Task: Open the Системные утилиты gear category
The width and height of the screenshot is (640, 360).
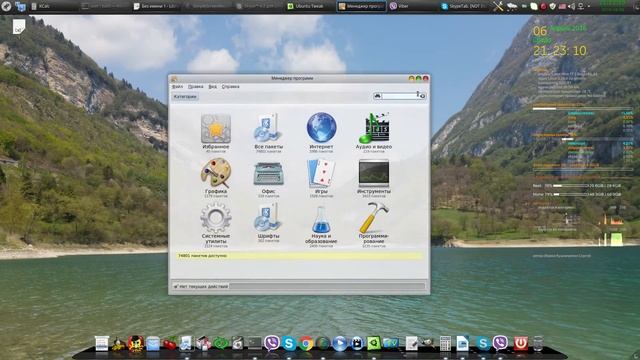Action: pos(216,225)
